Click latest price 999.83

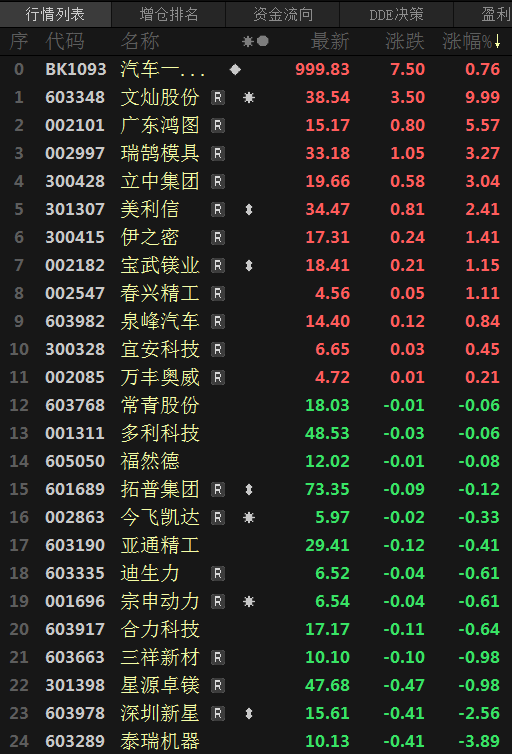point(323,70)
